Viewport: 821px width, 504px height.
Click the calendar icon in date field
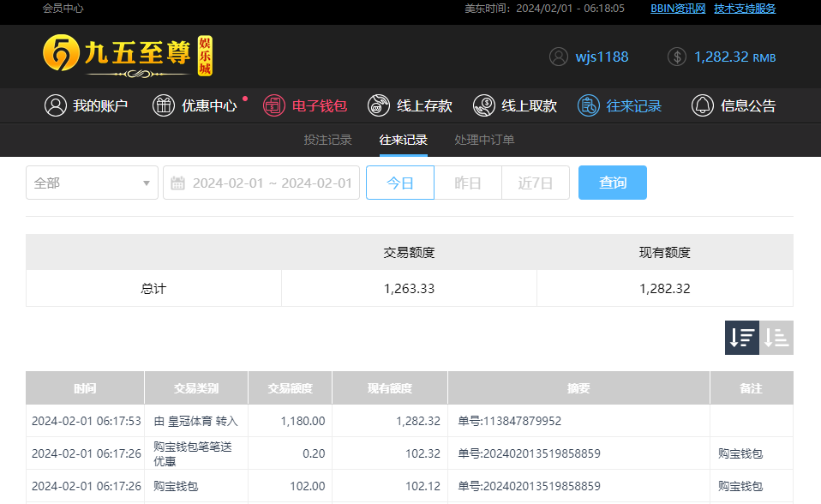pos(178,183)
